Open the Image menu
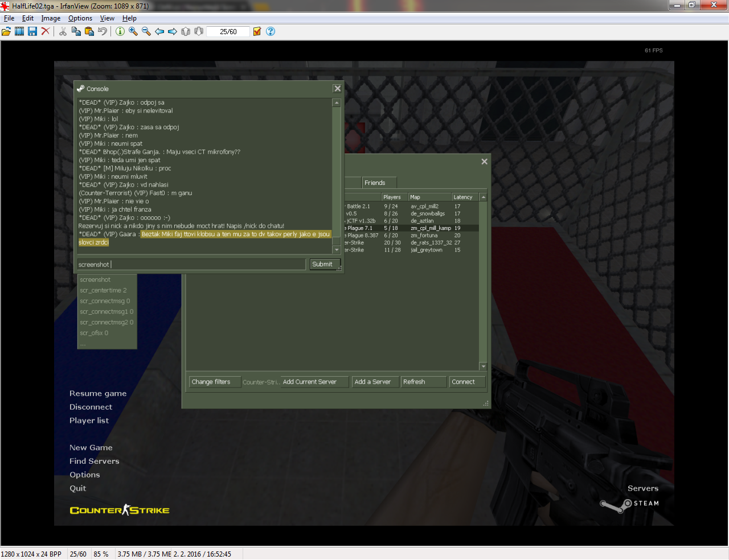The height and width of the screenshot is (560, 729). pyautogui.click(x=51, y=18)
